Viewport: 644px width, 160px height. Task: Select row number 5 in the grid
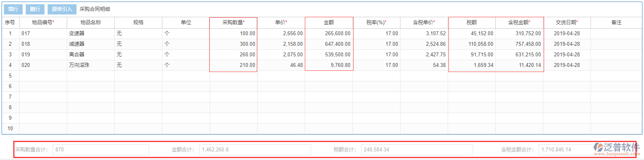(11, 76)
